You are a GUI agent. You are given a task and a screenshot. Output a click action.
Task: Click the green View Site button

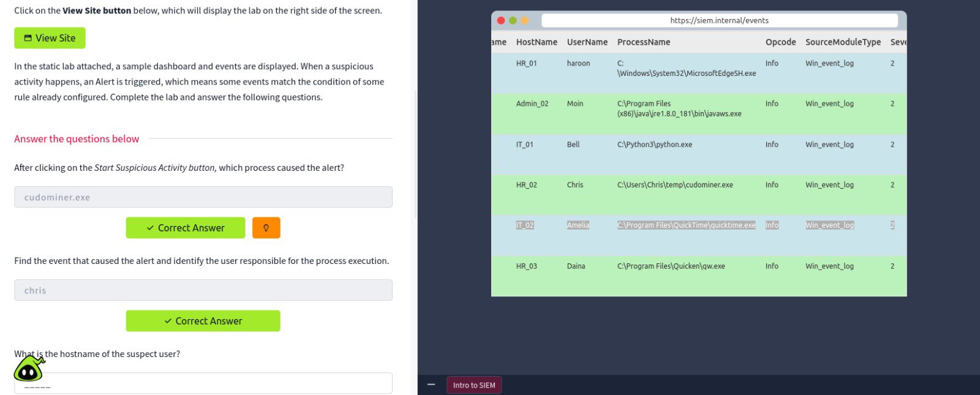pyautogui.click(x=50, y=38)
